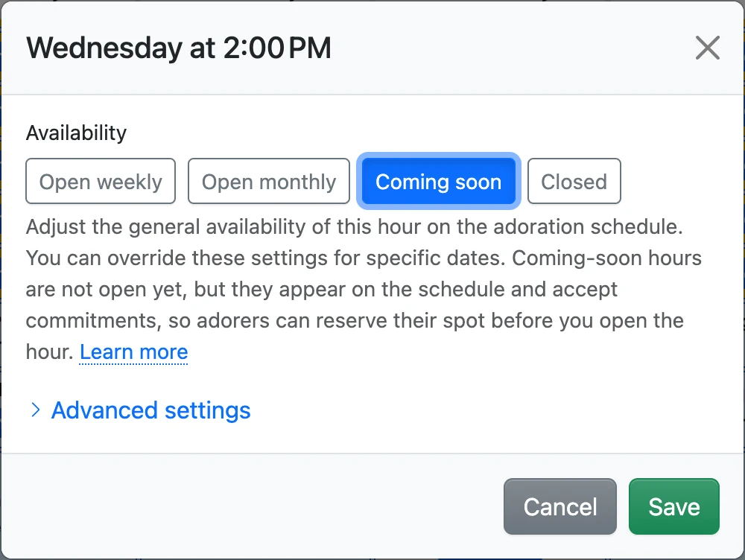This screenshot has height=560, width=745.
Task: Save the availability settings
Action: (674, 506)
